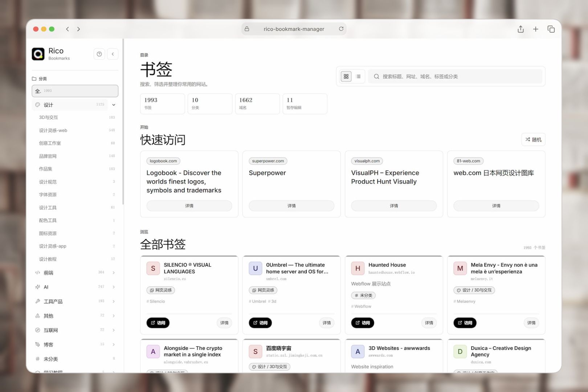Click the 其他 shapes icon
Image resolution: width=588 pixels, height=392 pixels.
point(37,316)
